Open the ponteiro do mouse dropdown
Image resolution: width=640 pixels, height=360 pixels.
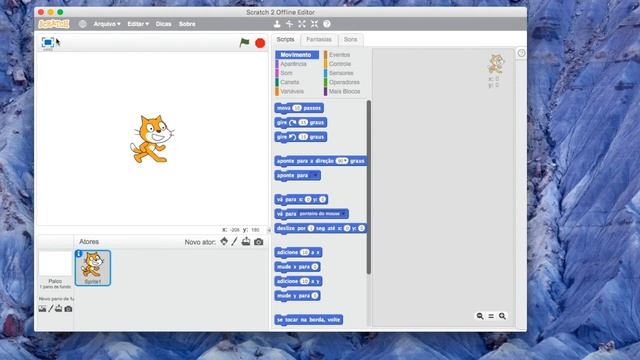pyautogui.click(x=344, y=214)
